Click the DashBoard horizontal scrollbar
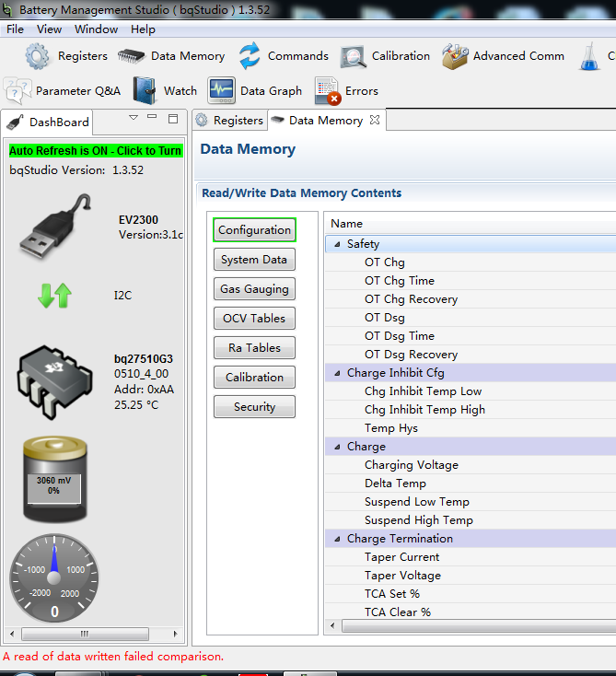This screenshot has width=616, height=676. tap(84, 634)
